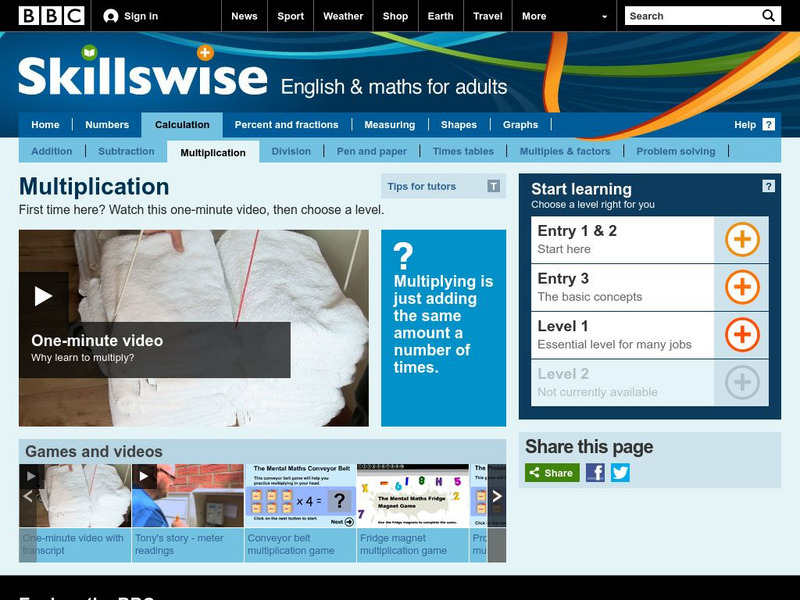Open Conveyor belt multiplication game thumbnail
800x600 pixels.
click(x=301, y=495)
